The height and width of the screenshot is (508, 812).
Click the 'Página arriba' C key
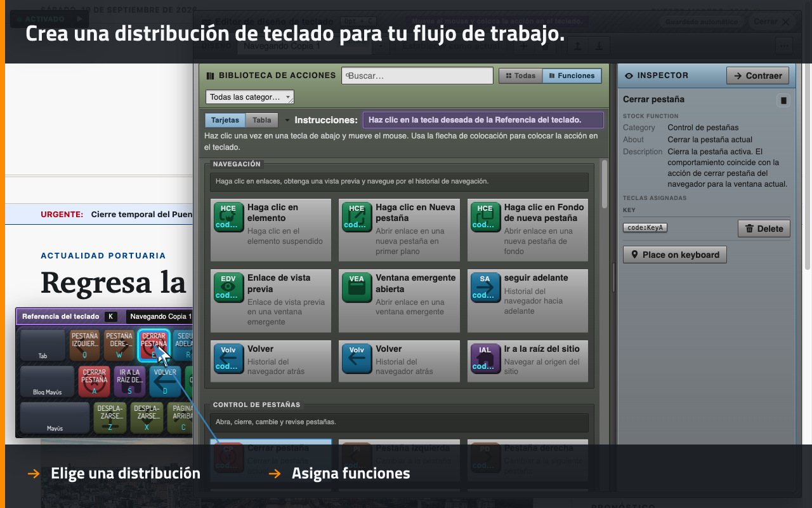pos(181,418)
